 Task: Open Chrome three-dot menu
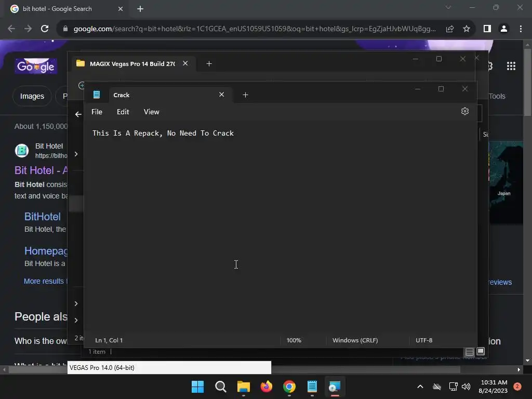pyautogui.click(x=521, y=29)
